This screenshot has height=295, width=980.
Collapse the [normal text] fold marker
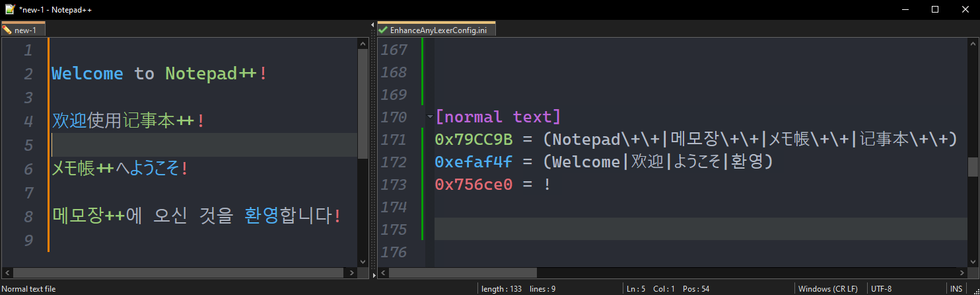point(430,118)
